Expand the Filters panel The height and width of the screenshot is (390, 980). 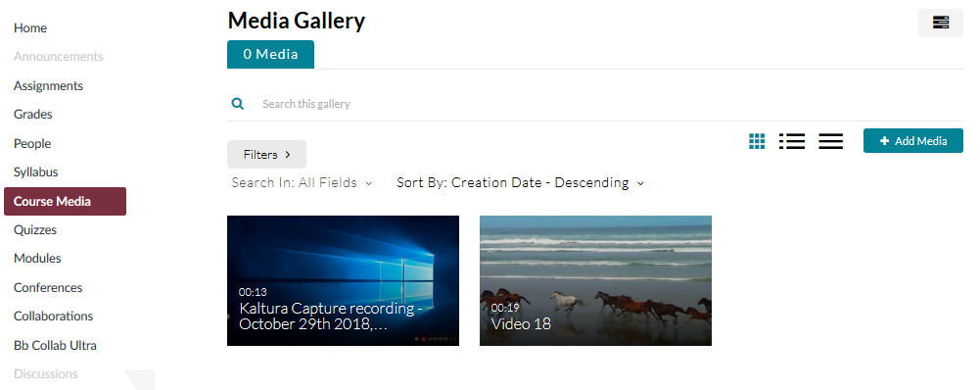click(x=267, y=154)
